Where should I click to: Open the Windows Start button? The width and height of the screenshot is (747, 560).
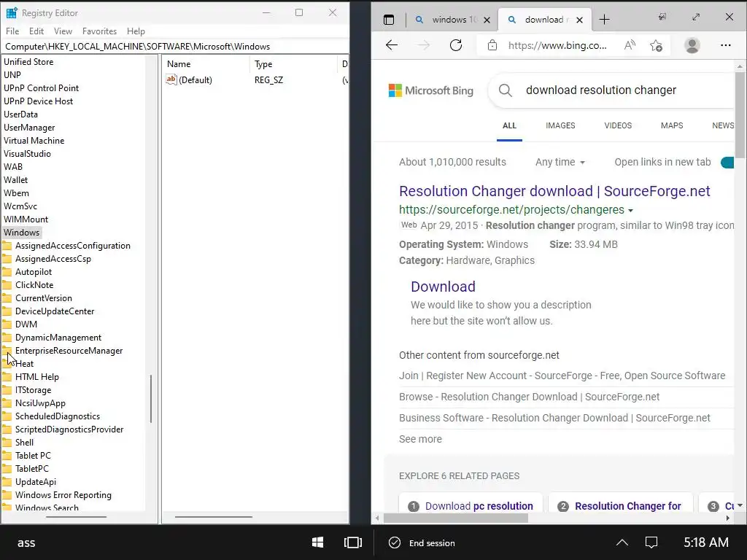318,542
